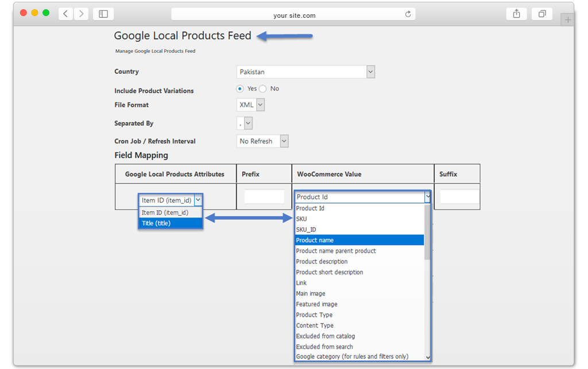Select Main image option
588x369 pixels.
[359, 294]
